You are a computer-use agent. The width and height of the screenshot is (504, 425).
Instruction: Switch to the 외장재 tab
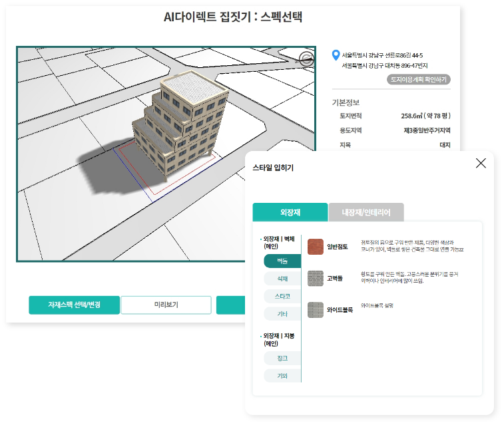[290, 212]
